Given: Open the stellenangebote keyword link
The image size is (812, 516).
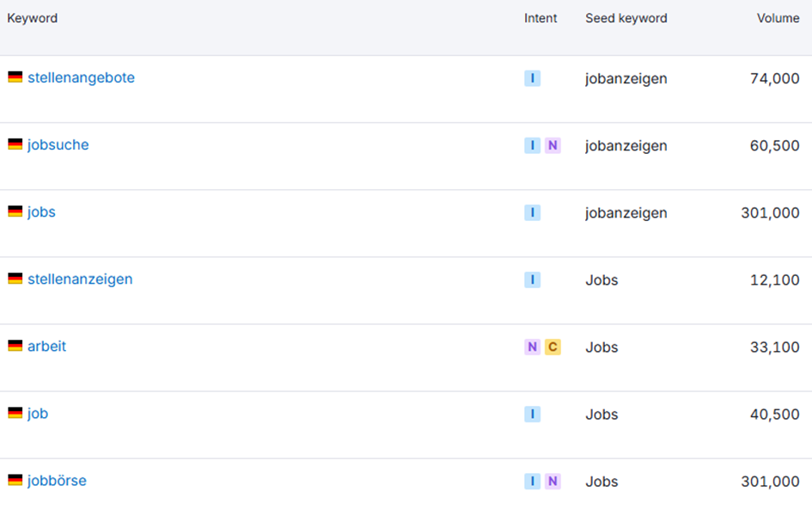Looking at the screenshot, I should click(x=81, y=77).
